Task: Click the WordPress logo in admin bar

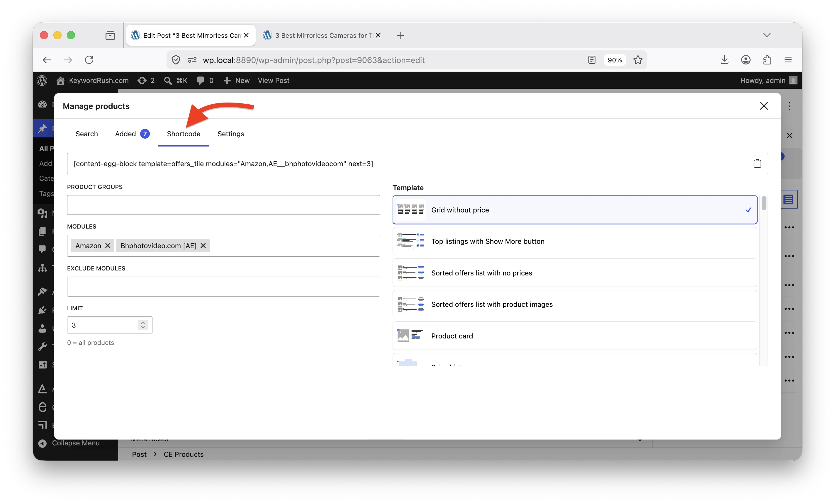Action: pos(42,80)
